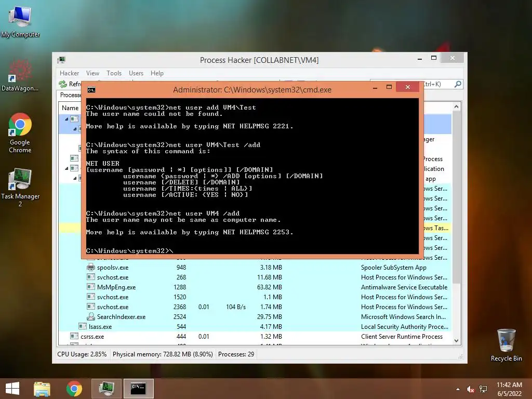Click Processes: 29 in status bar
The image size is (532, 399).
pyautogui.click(x=236, y=354)
